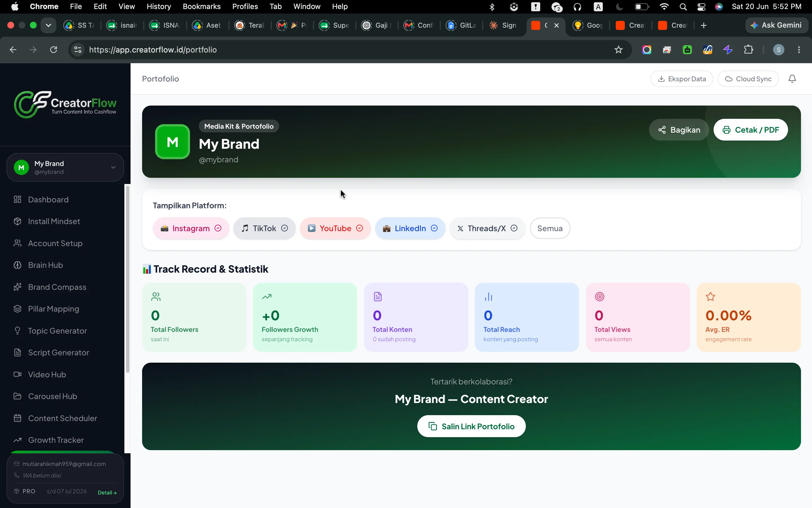Click the Ekspor Data button
The image size is (812, 508).
(x=681, y=79)
